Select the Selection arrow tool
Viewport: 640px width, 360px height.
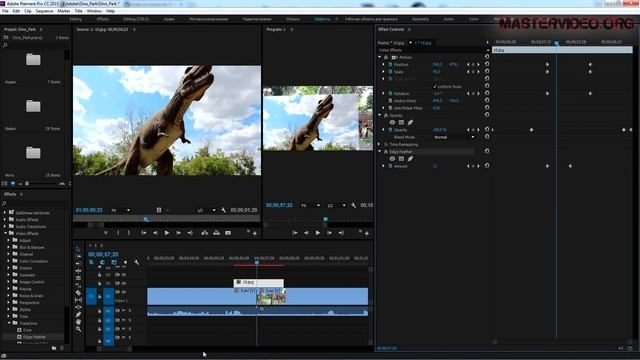pyautogui.click(x=78, y=249)
